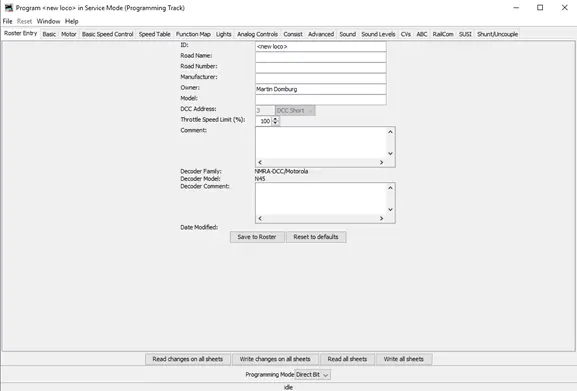The height and width of the screenshot is (391, 577).
Task: Click the ID field containing <new loco>
Action: [x=321, y=46]
